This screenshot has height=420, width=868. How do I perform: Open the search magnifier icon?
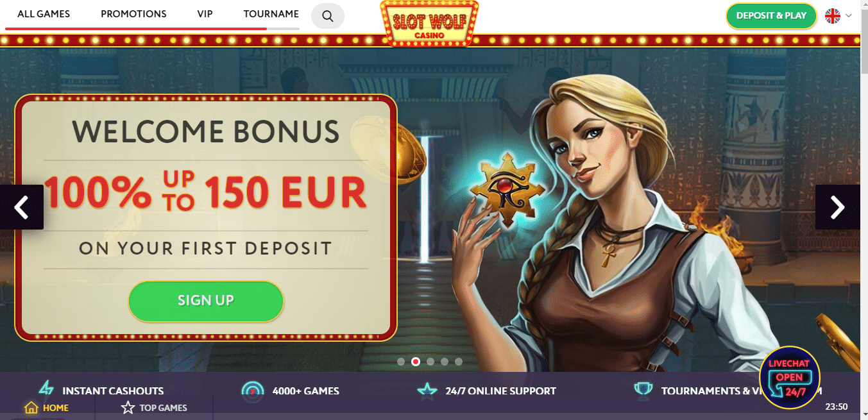click(328, 16)
